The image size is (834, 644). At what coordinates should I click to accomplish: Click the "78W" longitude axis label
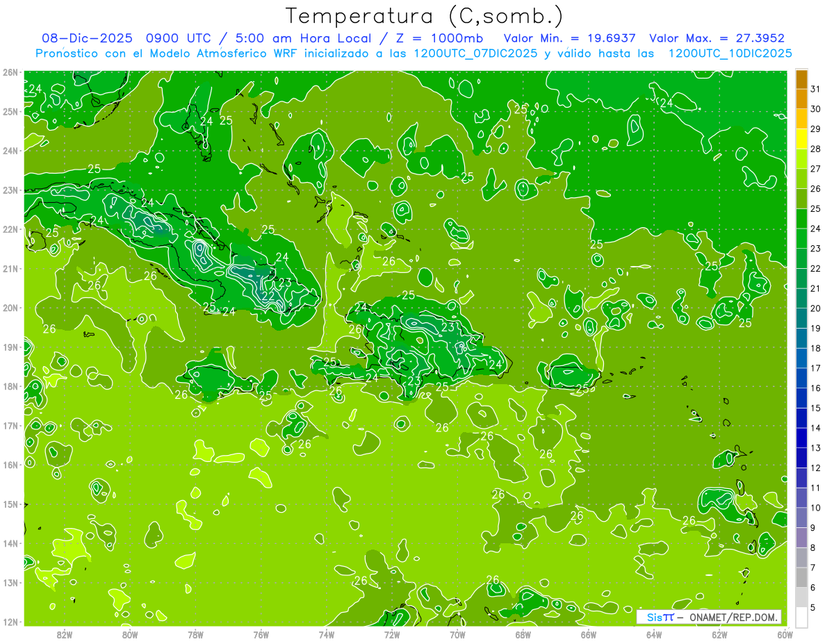tap(195, 634)
